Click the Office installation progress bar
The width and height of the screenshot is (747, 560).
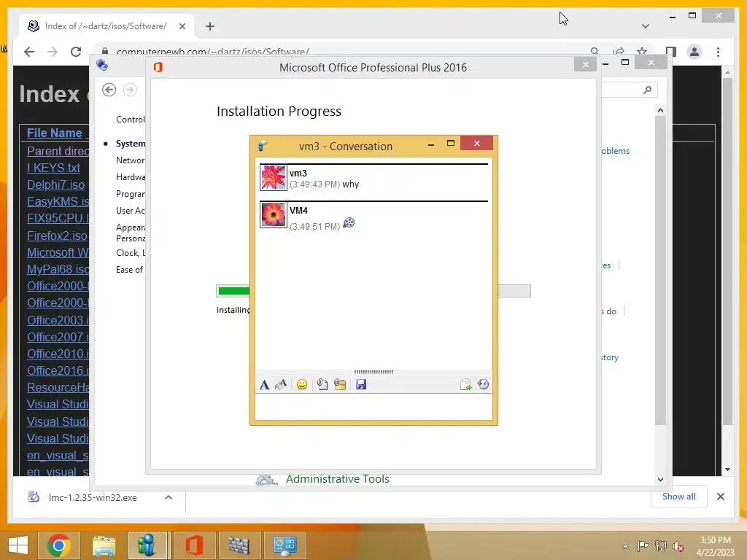click(373, 290)
